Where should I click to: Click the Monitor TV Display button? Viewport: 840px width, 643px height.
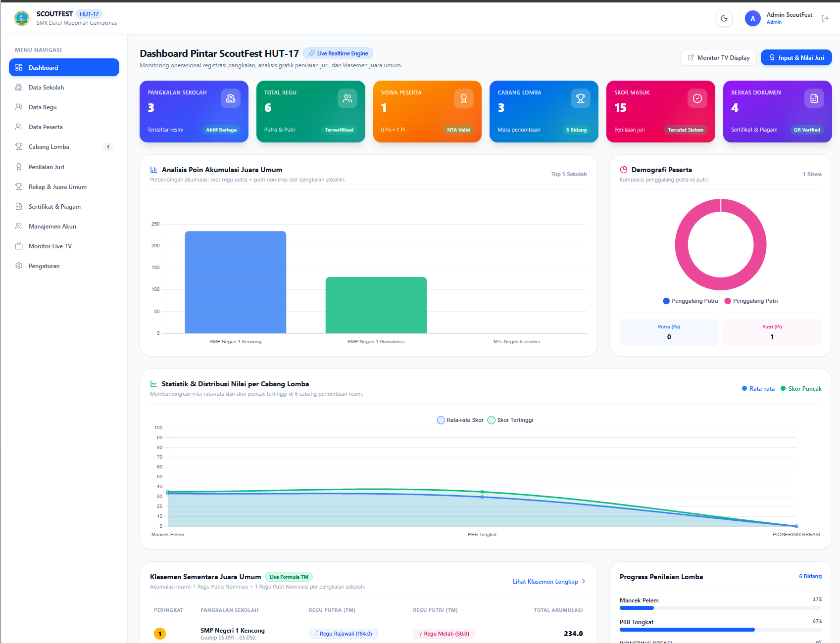tap(718, 58)
